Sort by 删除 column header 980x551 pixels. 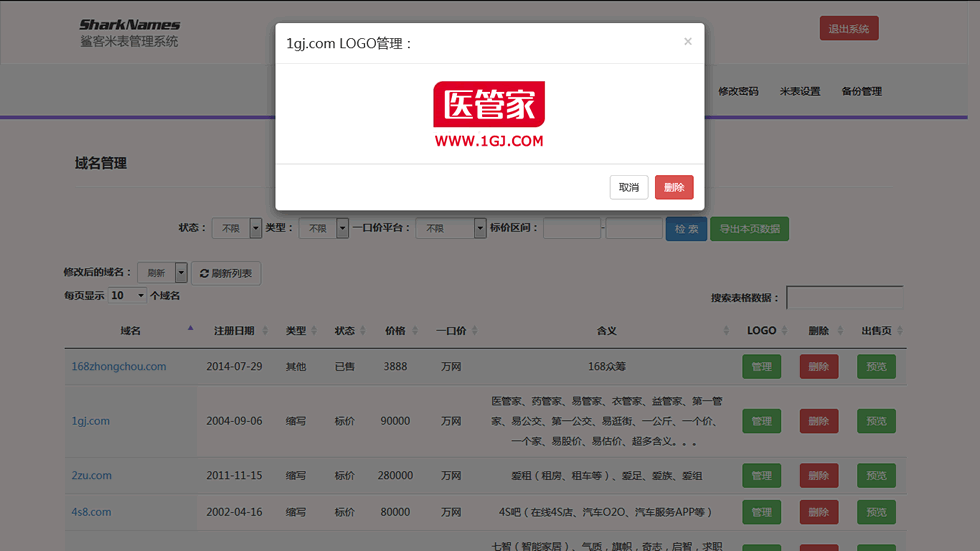[818, 330]
